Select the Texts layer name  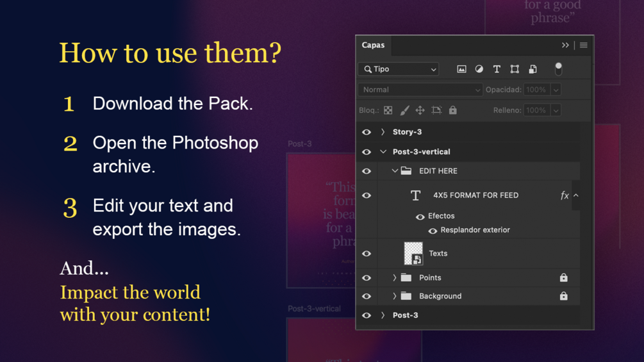coord(438,253)
